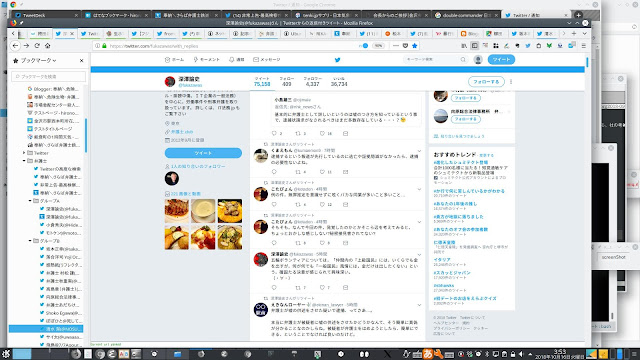Open the メッセージ menu item on Twitter
Viewport: 640px width, 360px height.
(x=267, y=60)
